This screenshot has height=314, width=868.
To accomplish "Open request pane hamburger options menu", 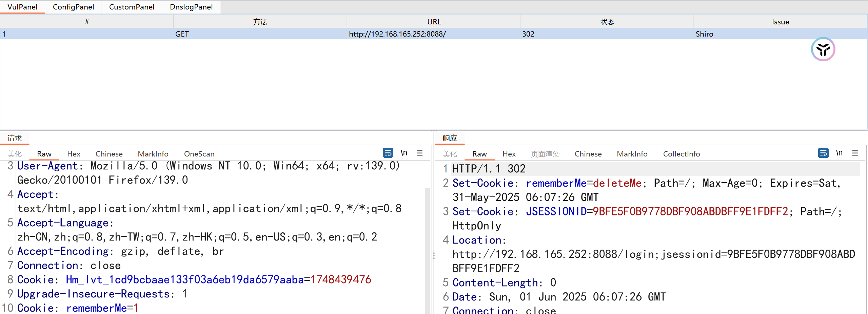I will (419, 153).
